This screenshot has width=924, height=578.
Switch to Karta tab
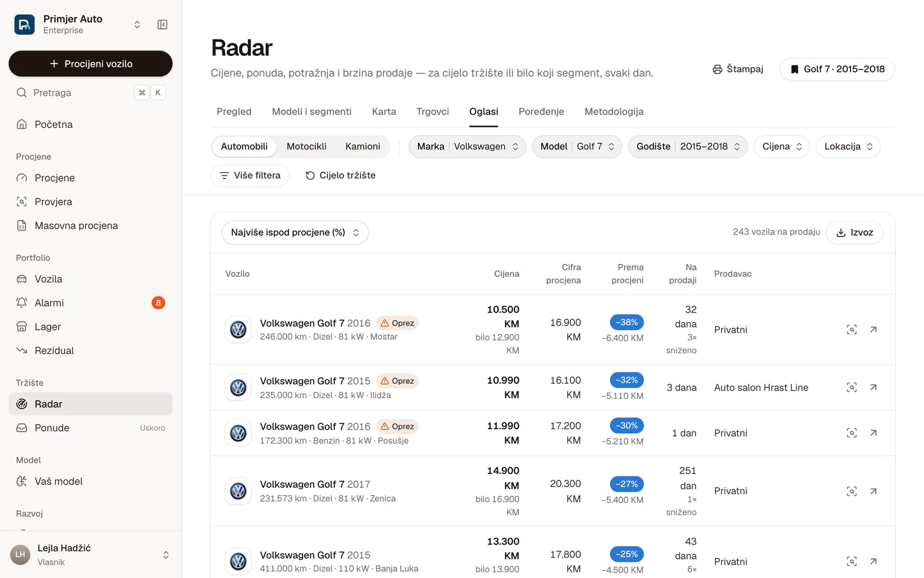point(384,112)
